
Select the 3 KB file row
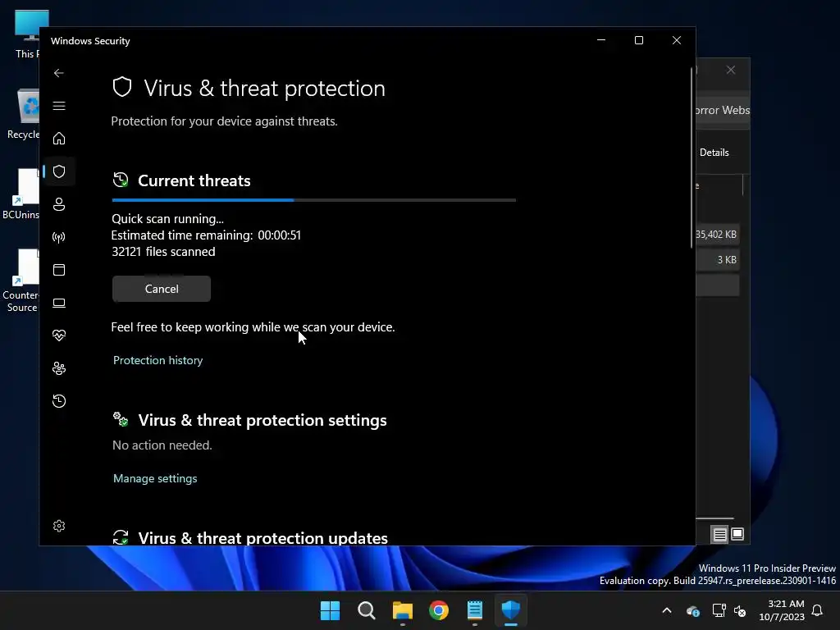(717, 260)
